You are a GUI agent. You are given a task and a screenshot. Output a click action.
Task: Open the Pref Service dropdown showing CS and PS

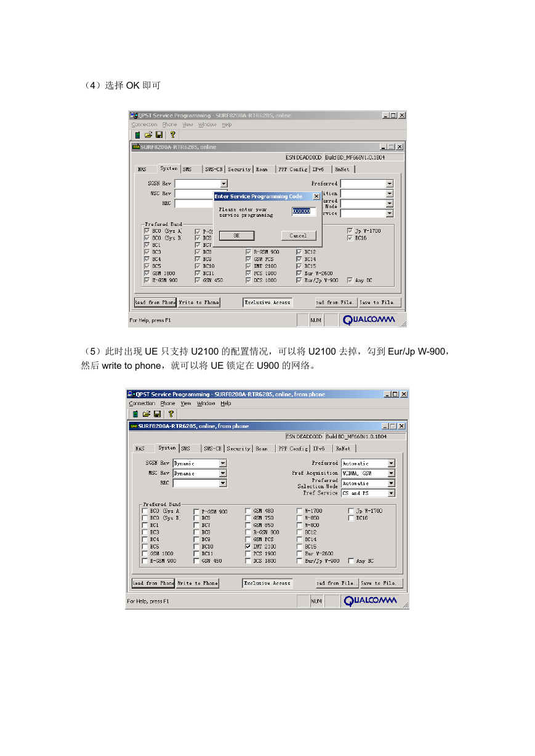pos(391,493)
